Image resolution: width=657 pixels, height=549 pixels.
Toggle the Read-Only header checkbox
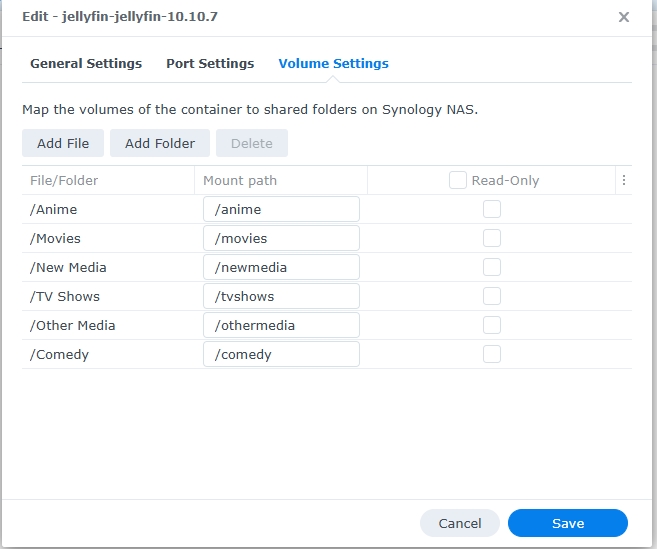[x=458, y=180]
